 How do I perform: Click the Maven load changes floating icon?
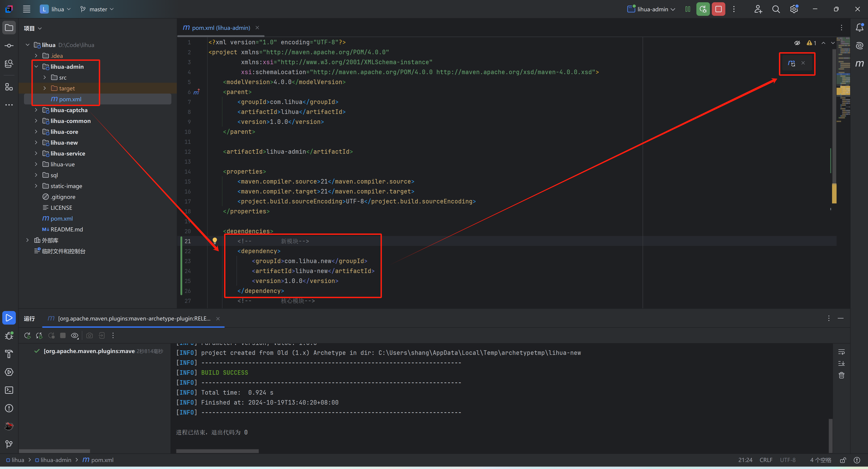[x=792, y=63]
